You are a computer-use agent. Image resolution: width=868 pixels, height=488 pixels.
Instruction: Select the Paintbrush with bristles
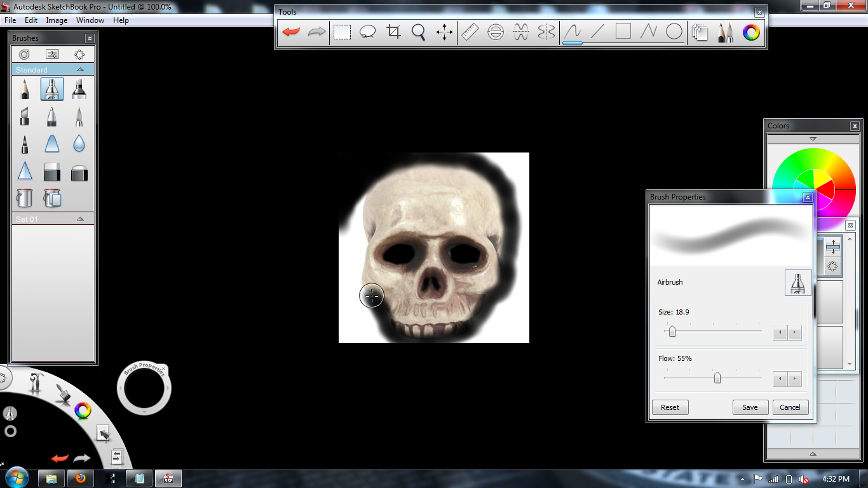(x=79, y=116)
